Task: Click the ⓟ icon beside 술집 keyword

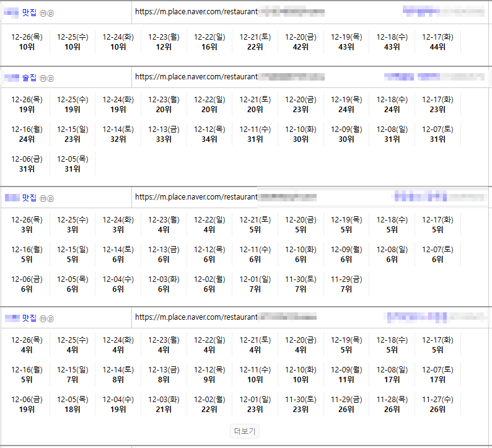Action: point(51,78)
